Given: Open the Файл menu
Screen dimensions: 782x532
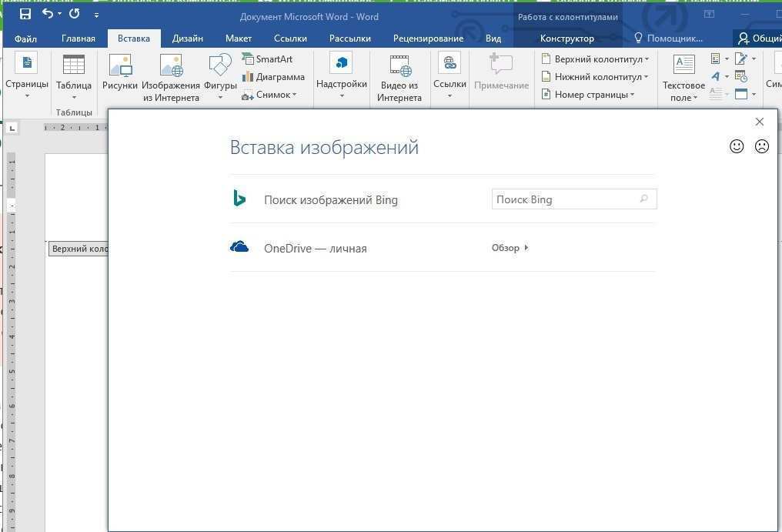Looking at the screenshot, I should click(x=25, y=38).
